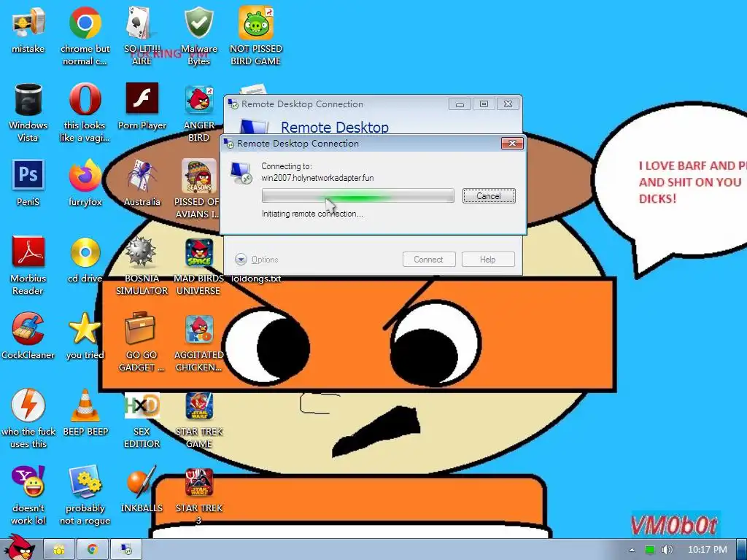
Task: Launch the Chrome 'chrome but normal' shortcut
Action: (x=85, y=23)
